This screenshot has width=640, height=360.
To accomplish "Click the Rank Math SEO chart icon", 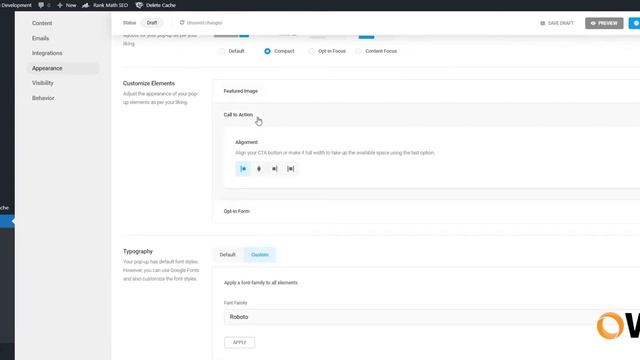I will point(86,5).
